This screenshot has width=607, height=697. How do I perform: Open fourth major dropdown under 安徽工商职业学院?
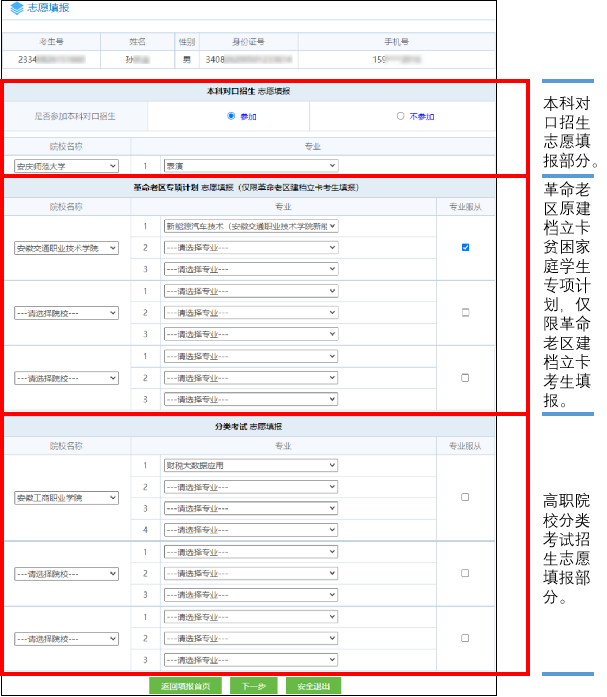tap(251, 530)
